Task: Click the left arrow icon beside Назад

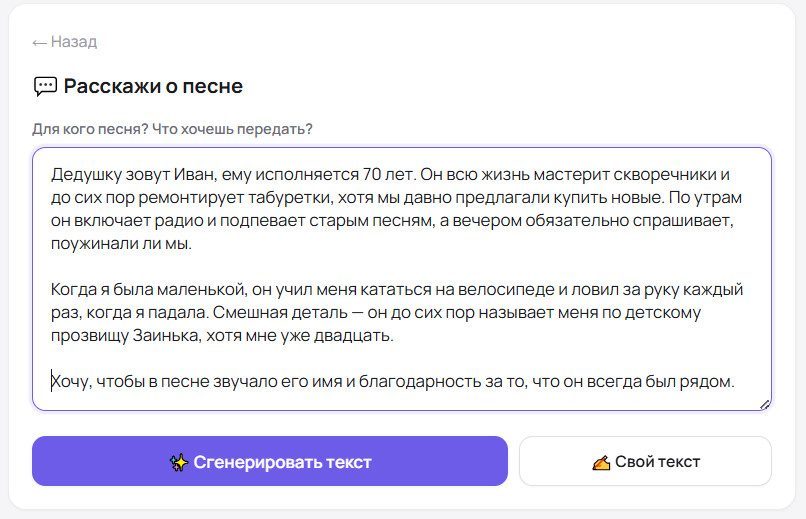Action: pyautogui.click(x=40, y=43)
